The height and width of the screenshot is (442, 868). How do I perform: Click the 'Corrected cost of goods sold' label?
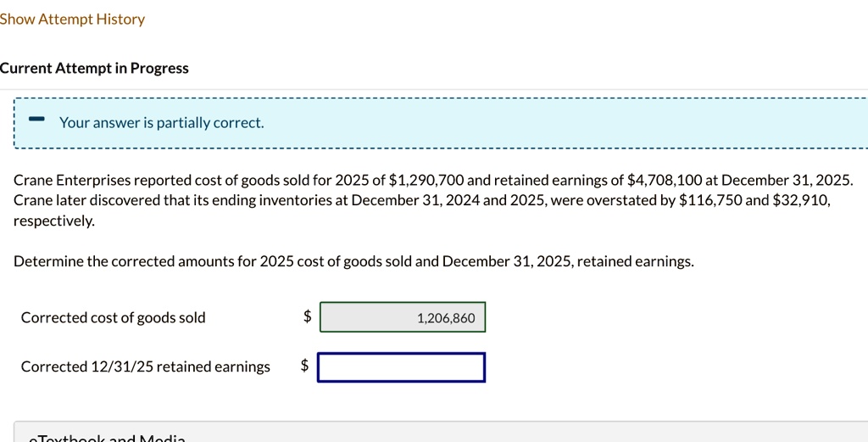coord(113,318)
